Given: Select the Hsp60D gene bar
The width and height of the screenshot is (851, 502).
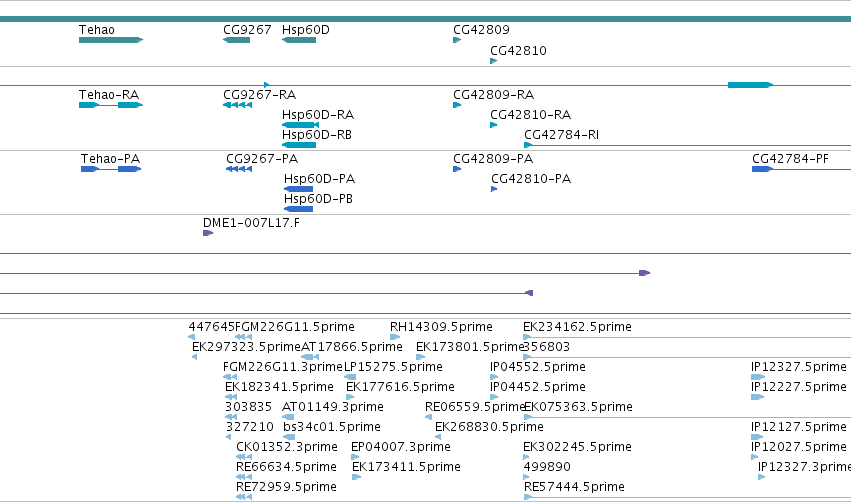Looking at the screenshot, I should pos(299,40).
